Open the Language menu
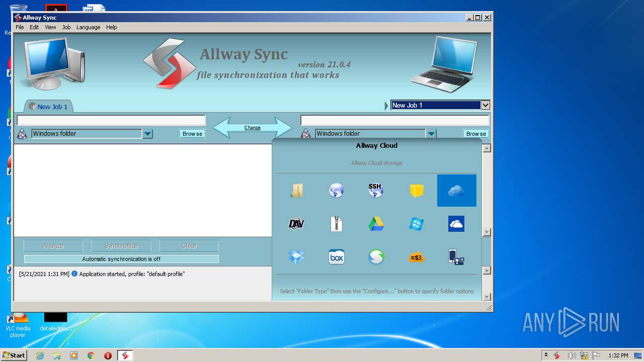Viewport: 644px width, 362px height. tap(89, 27)
